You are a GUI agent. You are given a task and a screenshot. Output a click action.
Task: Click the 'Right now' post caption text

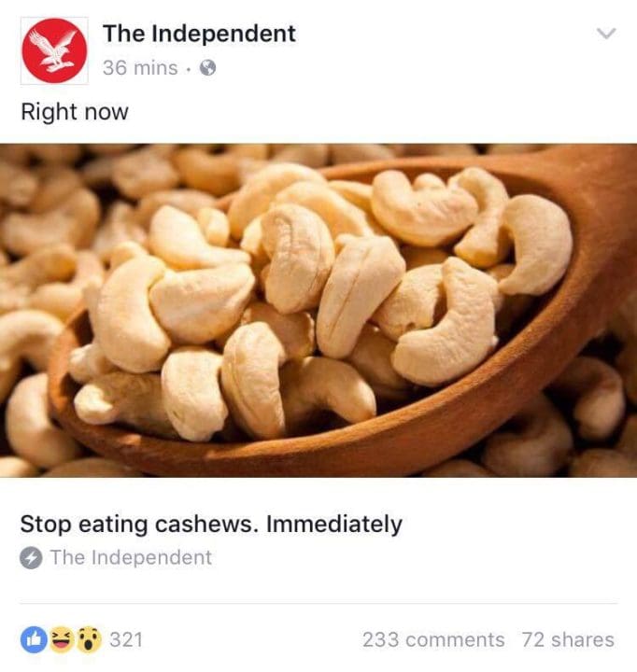point(75,112)
